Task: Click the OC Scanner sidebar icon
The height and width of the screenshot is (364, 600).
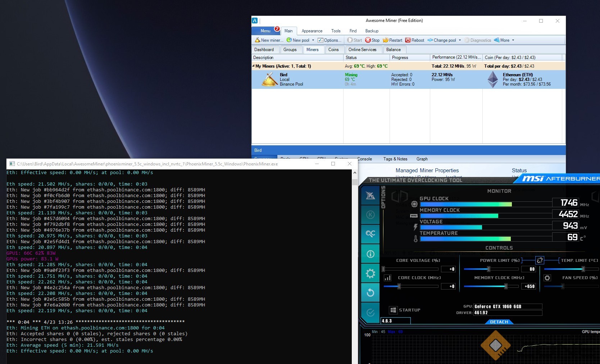Action: tap(370, 234)
